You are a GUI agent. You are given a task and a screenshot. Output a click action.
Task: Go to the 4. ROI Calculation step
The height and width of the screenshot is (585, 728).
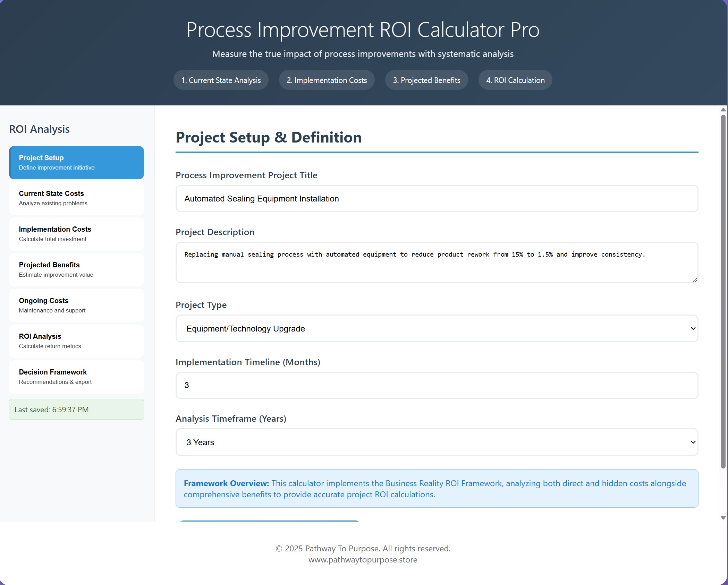coord(515,80)
